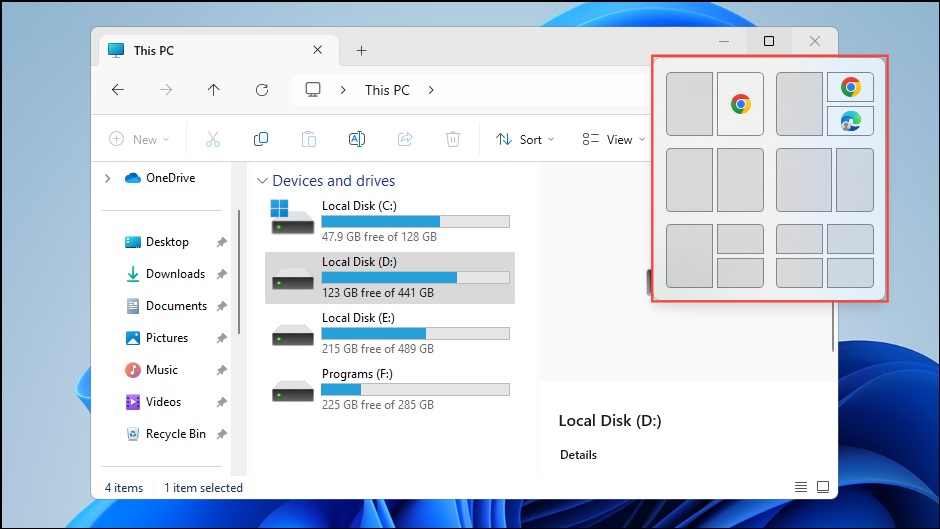Screen dimensions: 940x529
Task: Click pin icon next to Downloads
Action: (x=221, y=274)
